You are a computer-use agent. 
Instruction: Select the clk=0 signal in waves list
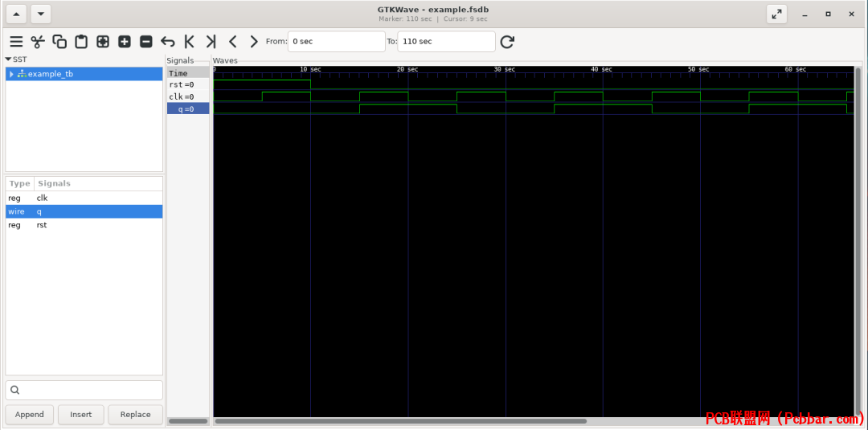pos(188,96)
